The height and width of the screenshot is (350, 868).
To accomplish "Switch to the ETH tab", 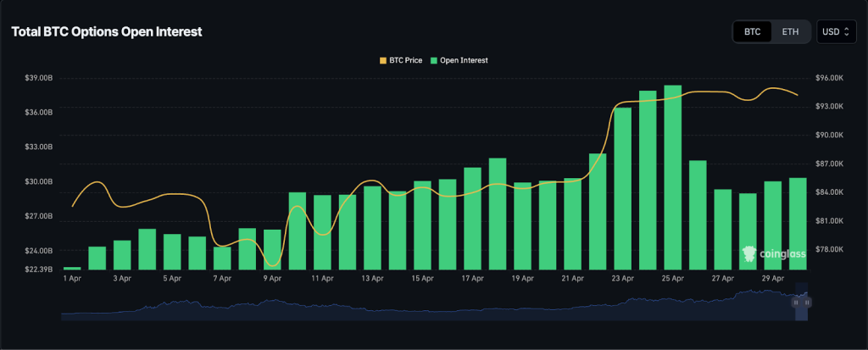I will click(790, 32).
